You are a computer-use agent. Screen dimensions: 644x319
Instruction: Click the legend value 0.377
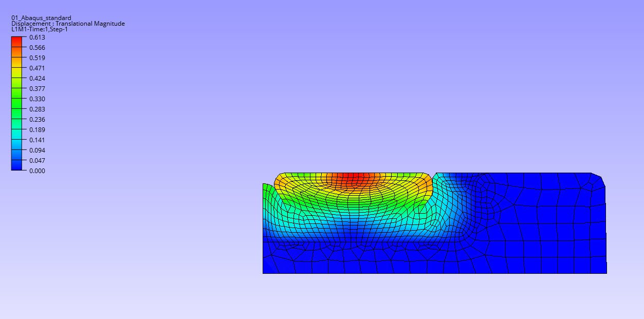[x=37, y=89]
